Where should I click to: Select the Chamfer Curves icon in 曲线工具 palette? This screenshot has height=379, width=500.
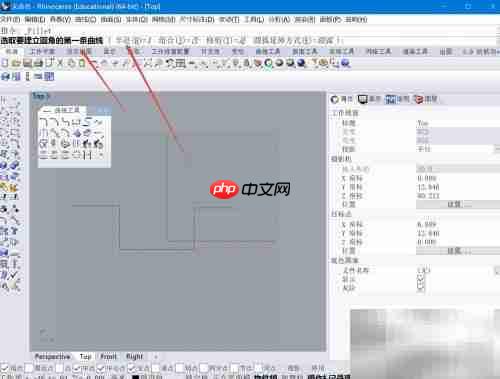pyautogui.click(x=55, y=123)
